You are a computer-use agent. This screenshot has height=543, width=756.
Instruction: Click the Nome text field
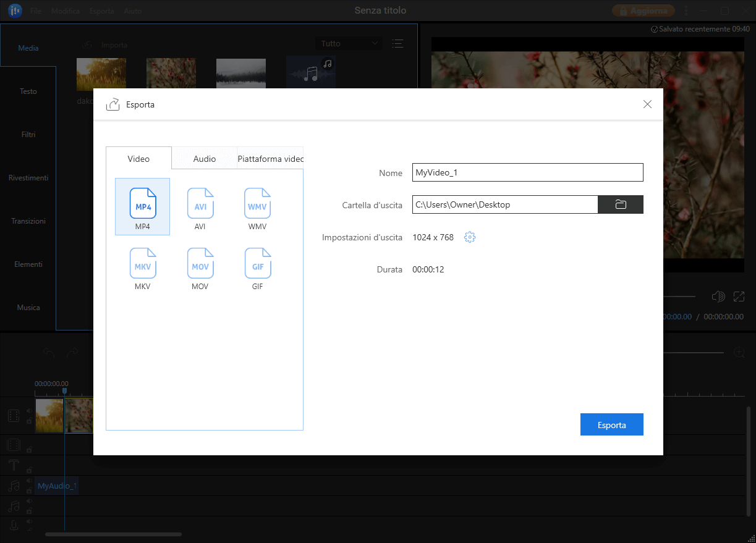tap(527, 172)
